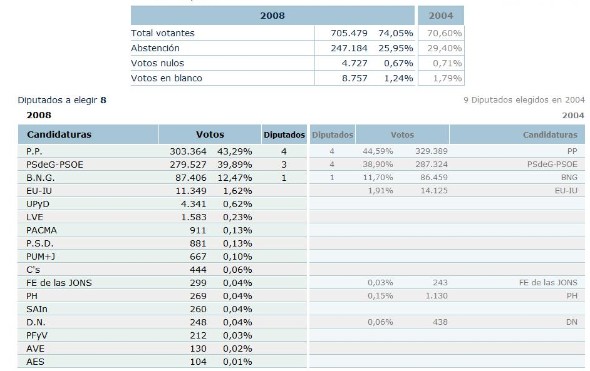
Task: Click the bold Diputados header for 2008
Action: coord(284,134)
